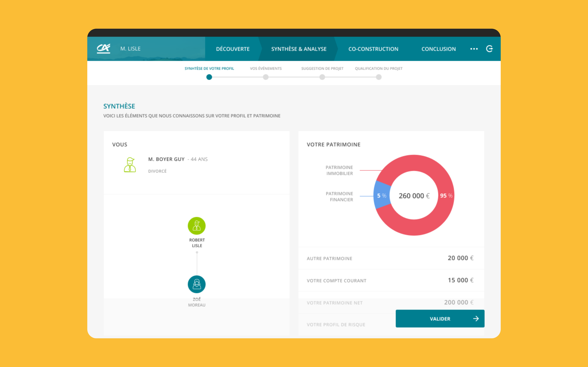Screen dimensions: 588x367
Task: Click the Valider button
Action: click(440, 318)
